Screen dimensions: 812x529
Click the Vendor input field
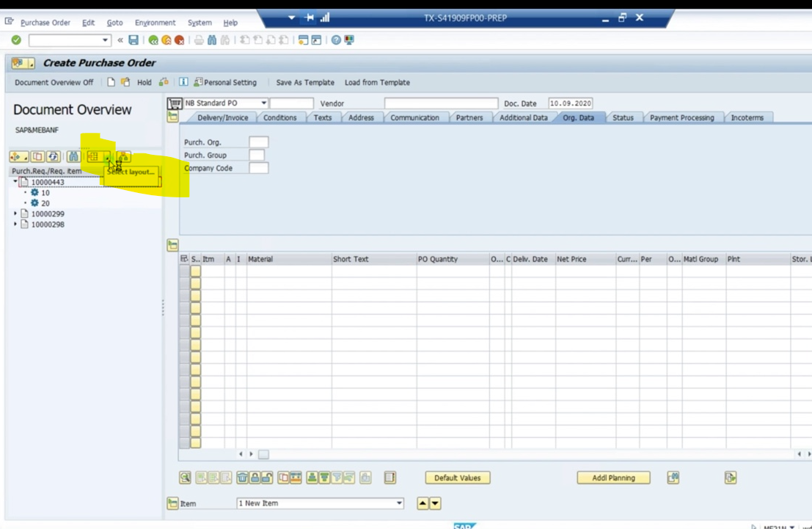[x=441, y=103]
